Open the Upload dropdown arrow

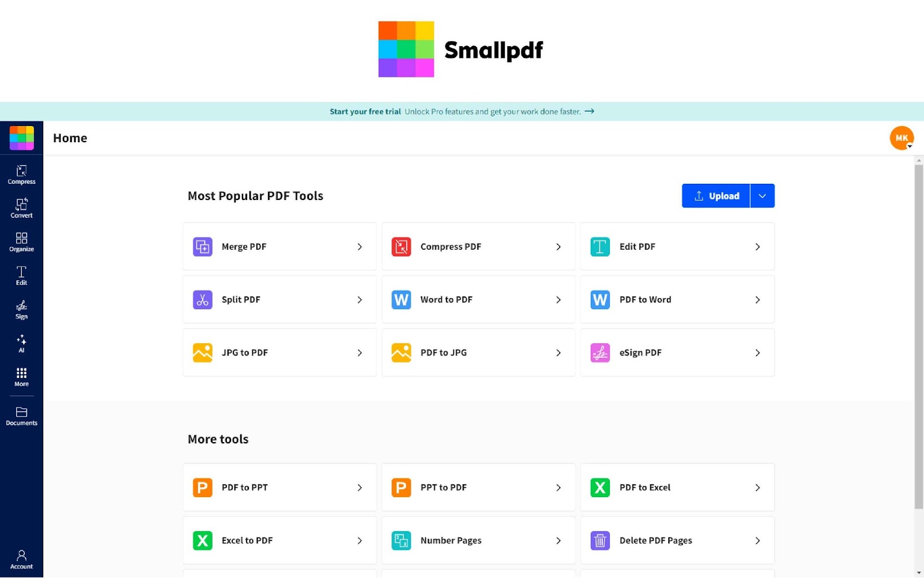point(762,196)
